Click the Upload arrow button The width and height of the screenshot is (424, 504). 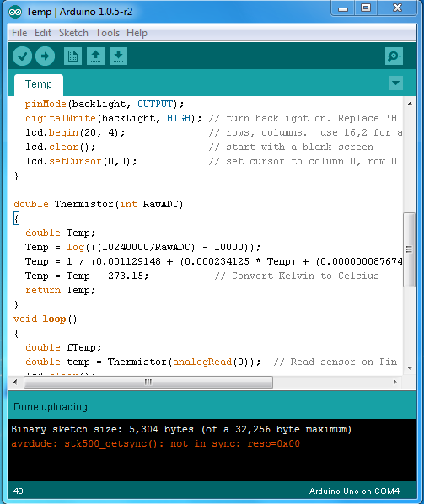click(x=45, y=56)
